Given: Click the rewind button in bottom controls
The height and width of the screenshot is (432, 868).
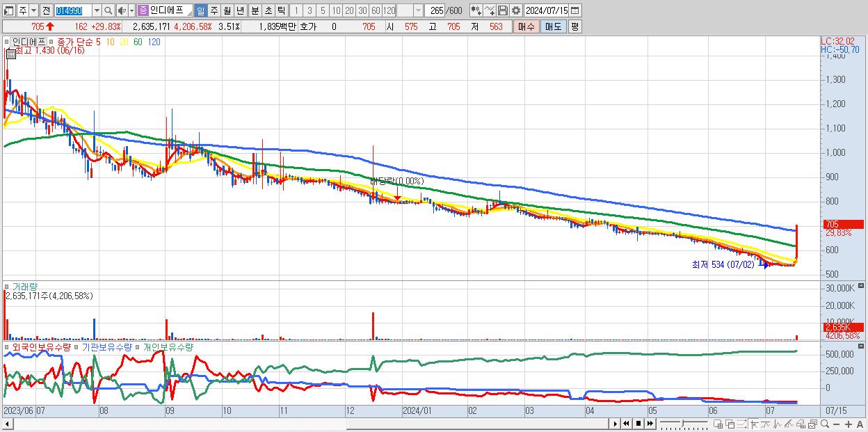Looking at the screenshot, I should (626, 424).
